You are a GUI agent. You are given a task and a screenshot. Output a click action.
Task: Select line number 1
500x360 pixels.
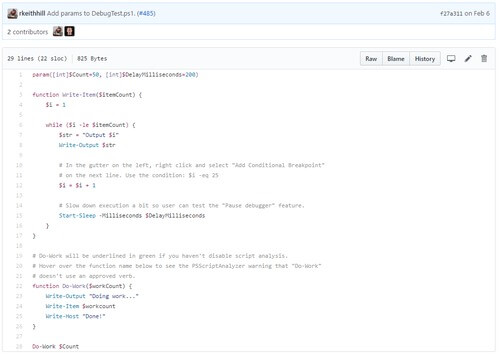tap(20, 75)
